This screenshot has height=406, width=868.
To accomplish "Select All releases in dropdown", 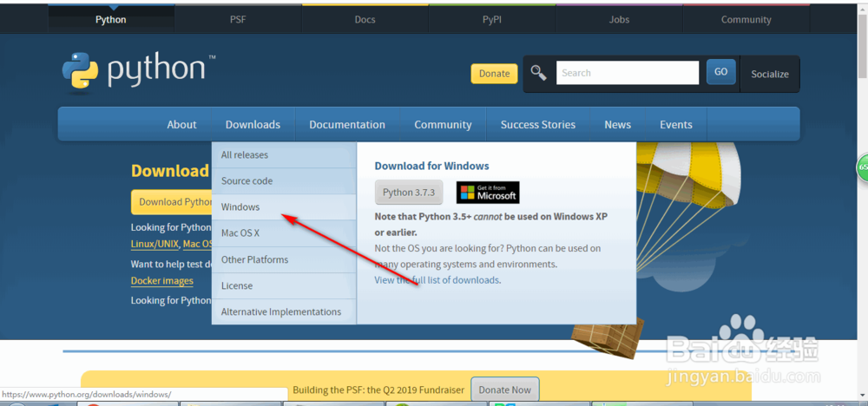I will 284,155.
